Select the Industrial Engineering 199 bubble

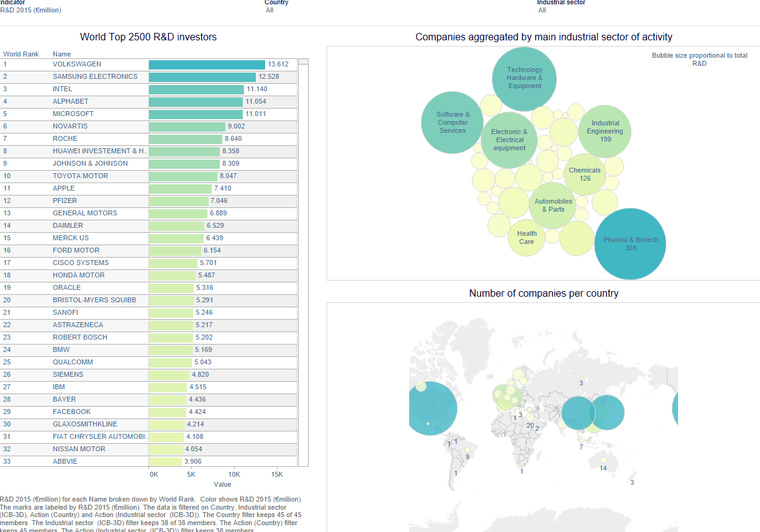[605, 131]
